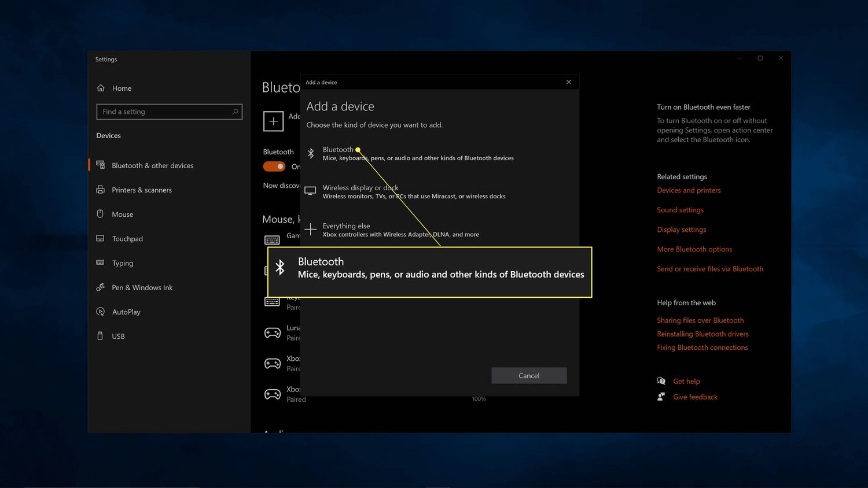Click the magnifier in Find a setting

(x=235, y=112)
